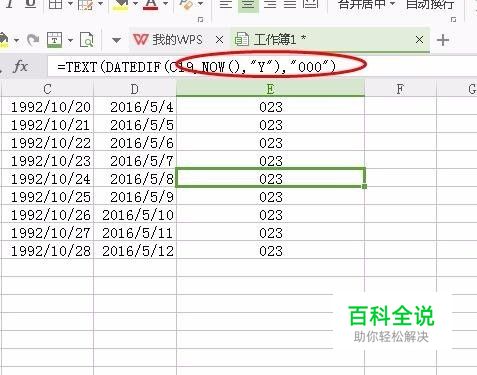Open the alignment settings dialog launcher

[453, 20]
